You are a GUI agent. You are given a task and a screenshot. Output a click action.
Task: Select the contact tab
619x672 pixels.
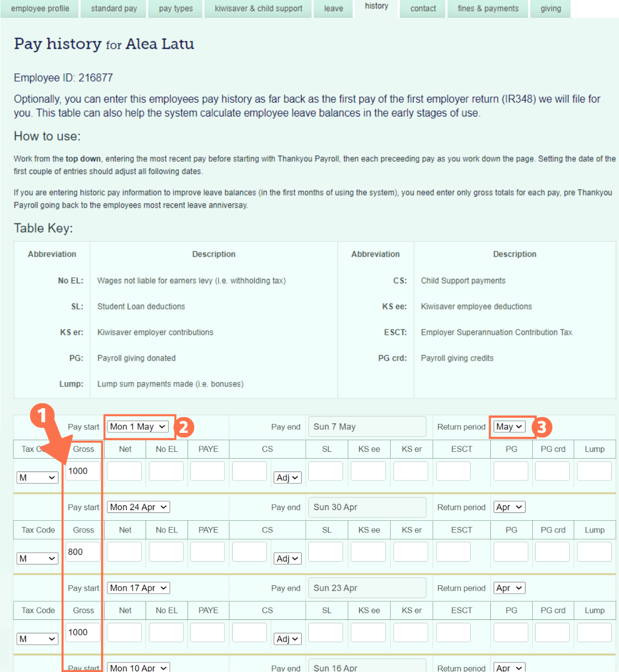(x=423, y=8)
